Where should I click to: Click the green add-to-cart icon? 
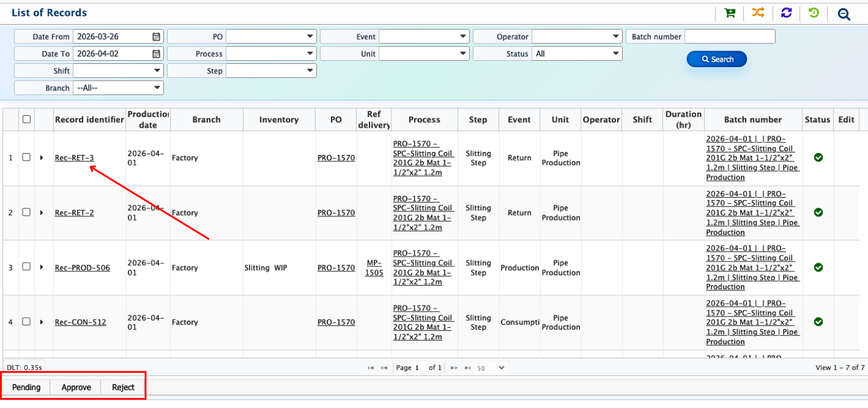coord(730,13)
